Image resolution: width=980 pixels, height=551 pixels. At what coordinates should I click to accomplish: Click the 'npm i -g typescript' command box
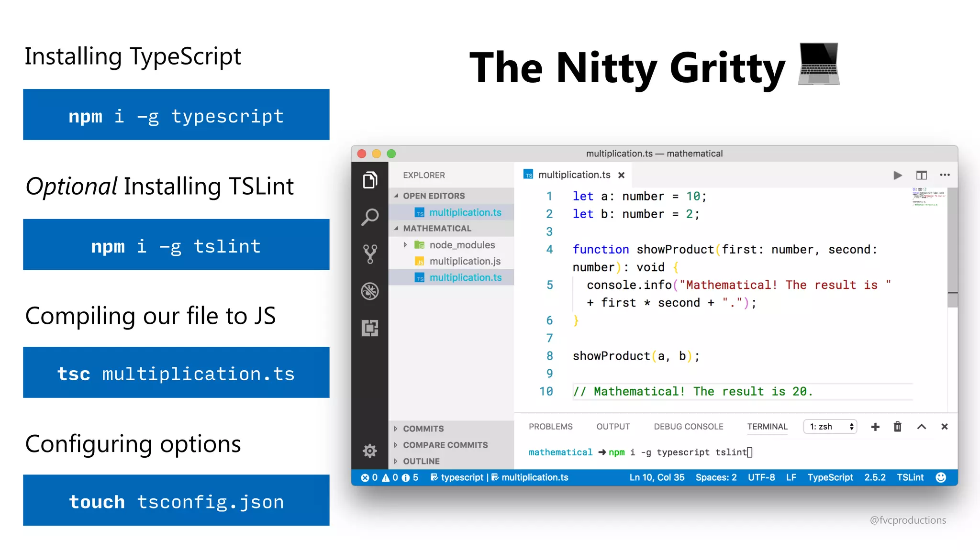[176, 115]
